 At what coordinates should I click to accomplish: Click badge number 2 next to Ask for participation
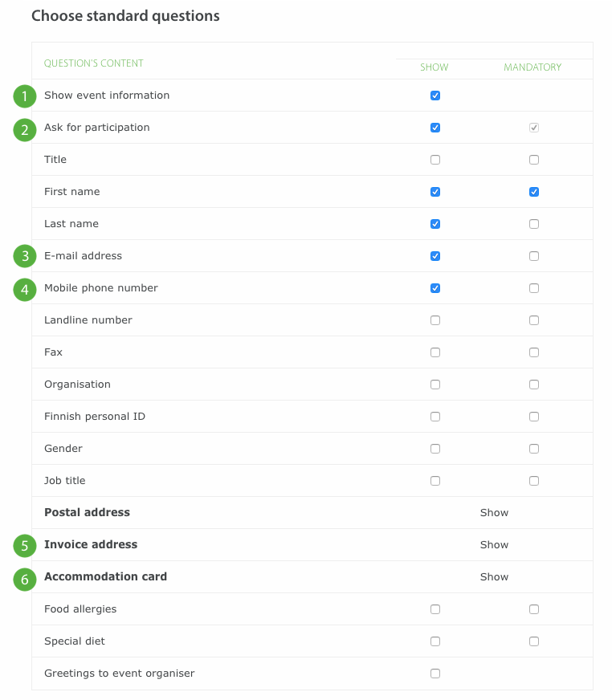24,129
